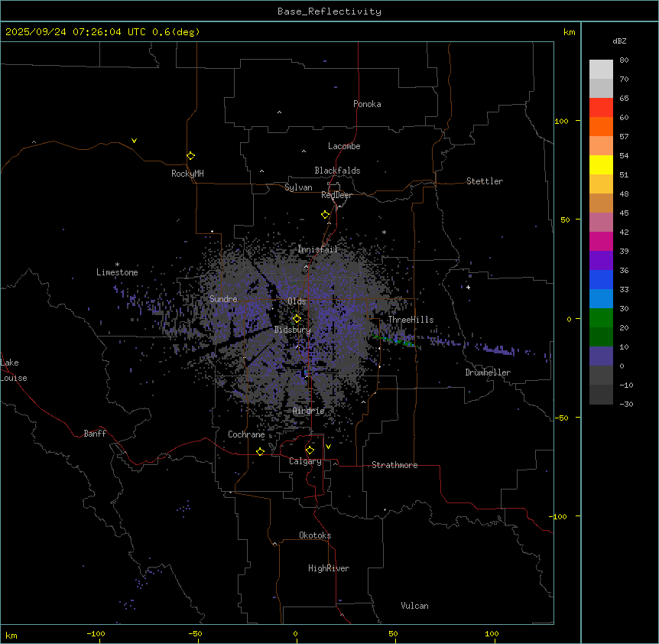Click the Base_Reflectivity title
Image resolution: width=659 pixels, height=644 pixels.
tap(329, 11)
